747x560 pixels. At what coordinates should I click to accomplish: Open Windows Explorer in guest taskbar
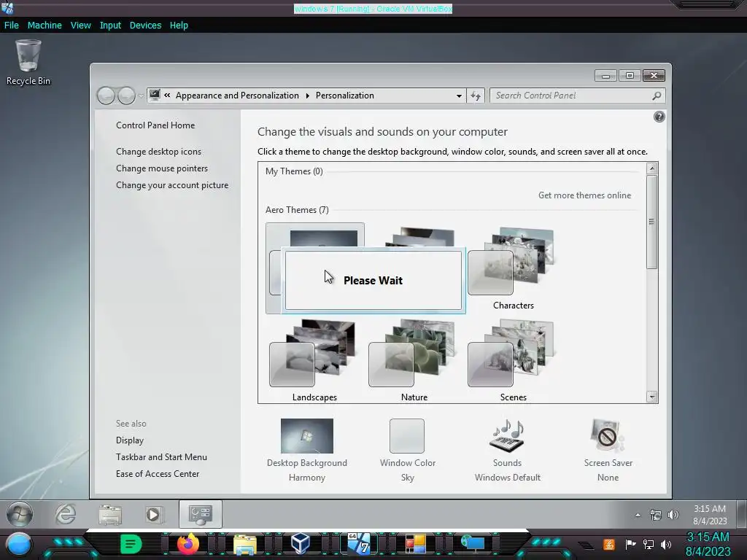[110, 515]
